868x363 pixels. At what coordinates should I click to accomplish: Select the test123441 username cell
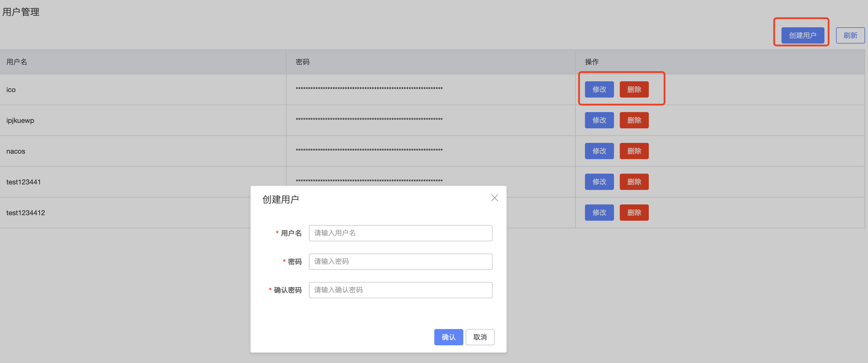143,182
